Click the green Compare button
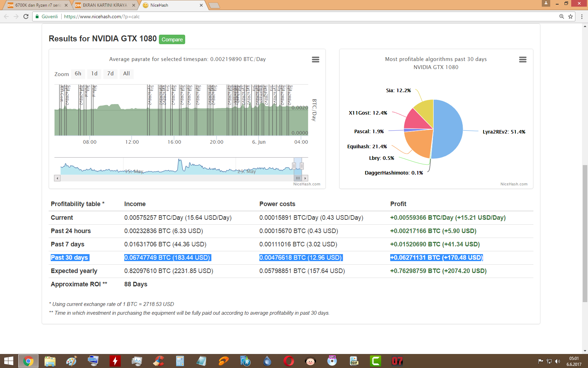 tap(172, 40)
